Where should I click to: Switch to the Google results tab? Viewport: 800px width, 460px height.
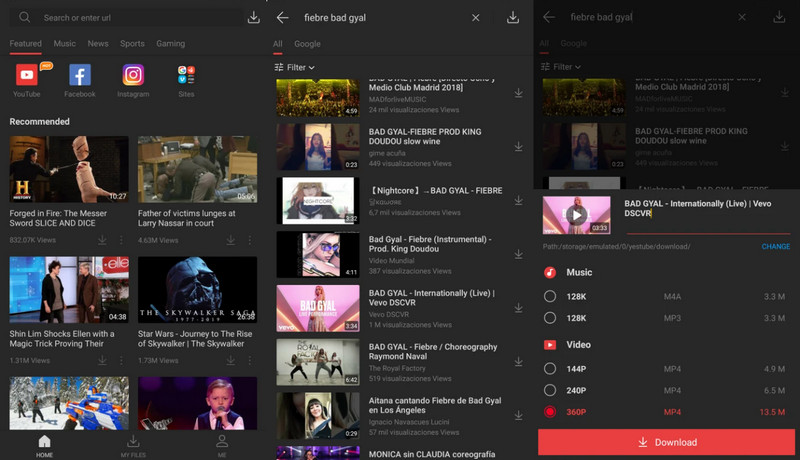307,44
